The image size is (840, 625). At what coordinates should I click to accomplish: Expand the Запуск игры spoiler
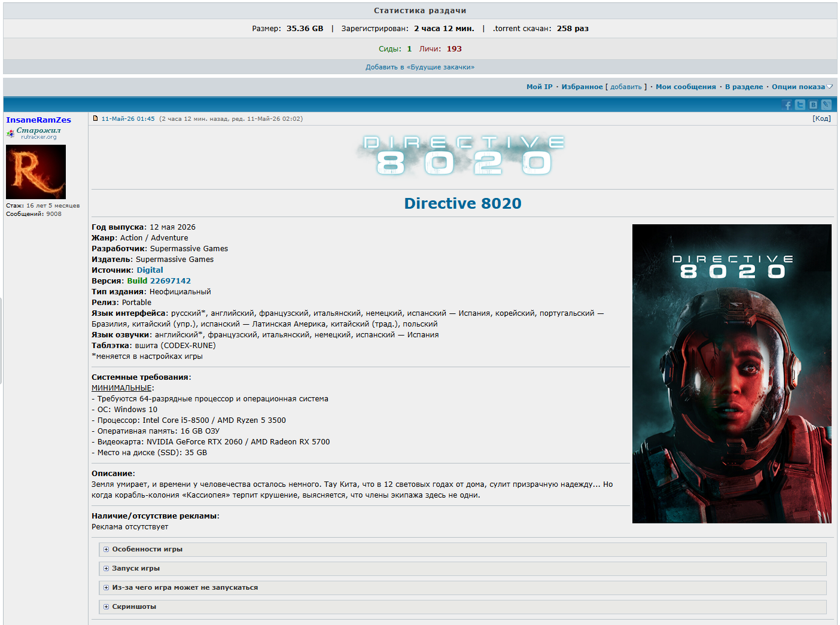462,569
